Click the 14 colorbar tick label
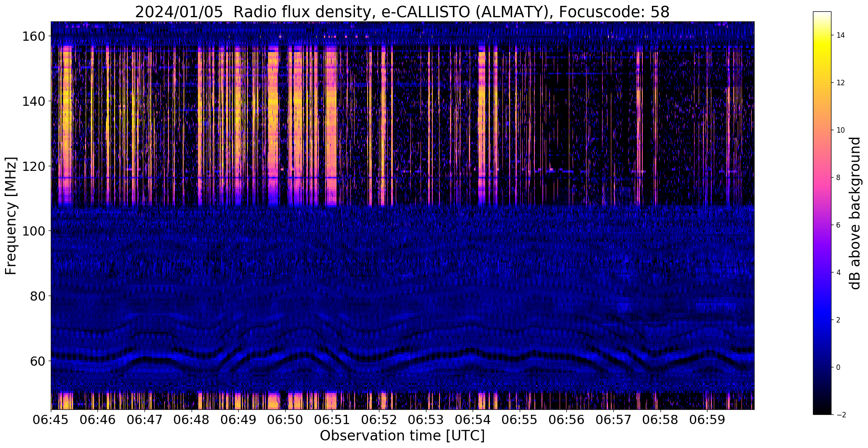The width and height of the screenshot is (868, 448). tap(841, 35)
